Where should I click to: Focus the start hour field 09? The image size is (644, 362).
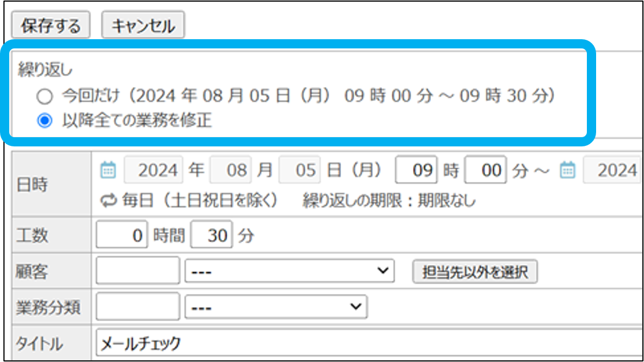[416, 170]
